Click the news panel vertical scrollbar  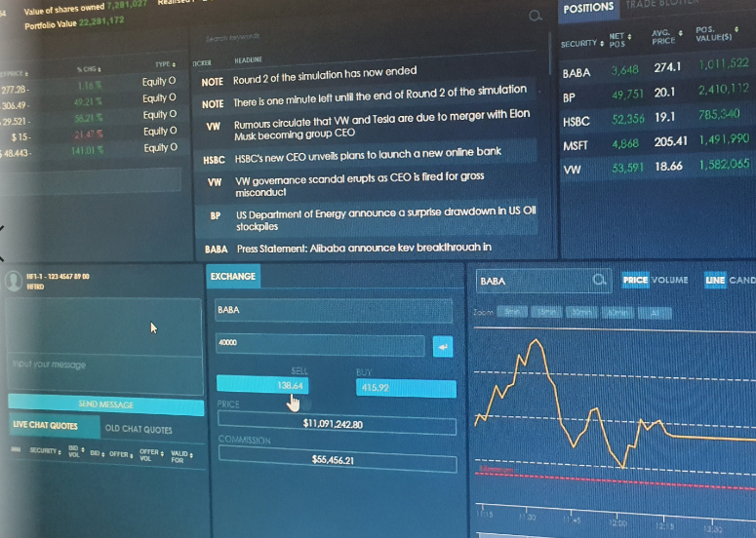click(548, 54)
